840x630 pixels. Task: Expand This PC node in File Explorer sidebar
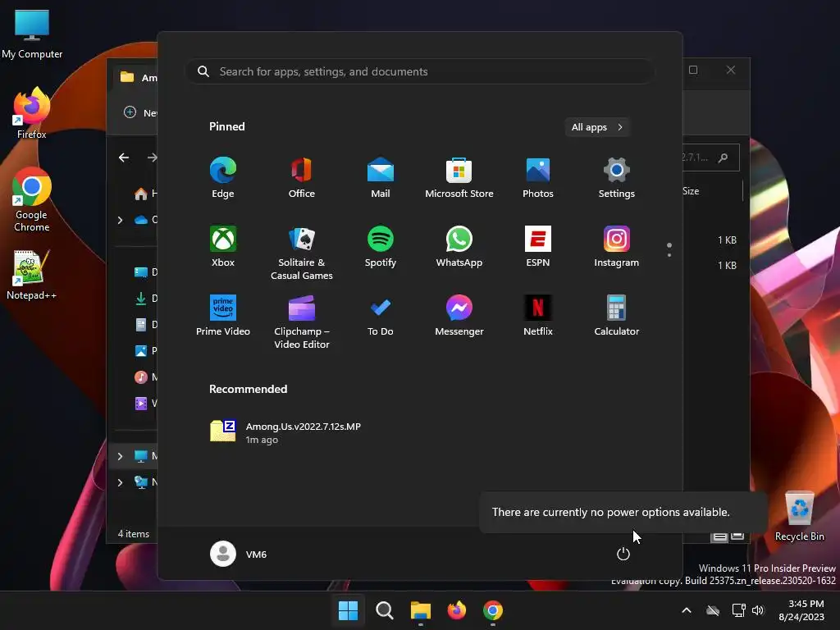[x=120, y=456]
